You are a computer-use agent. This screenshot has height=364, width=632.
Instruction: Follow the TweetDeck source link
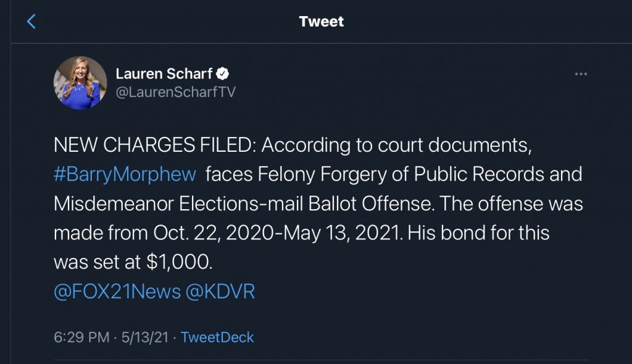pos(217,337)
